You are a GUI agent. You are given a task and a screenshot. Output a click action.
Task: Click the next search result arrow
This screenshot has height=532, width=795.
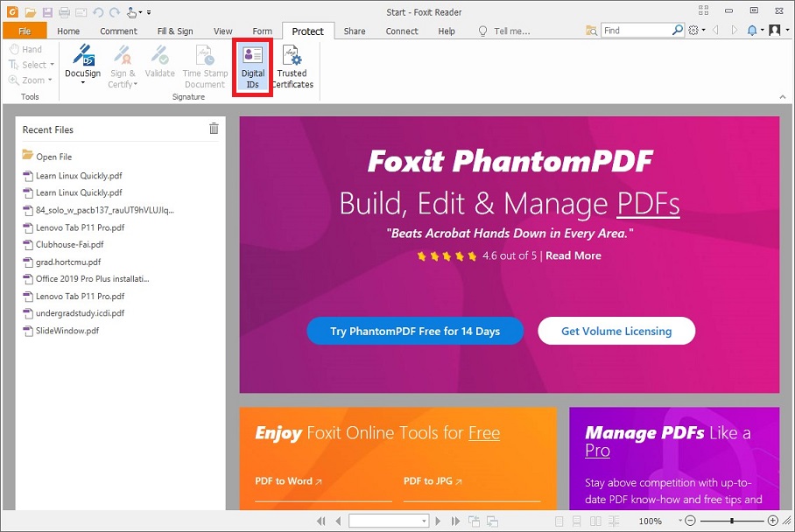point(735,31)
